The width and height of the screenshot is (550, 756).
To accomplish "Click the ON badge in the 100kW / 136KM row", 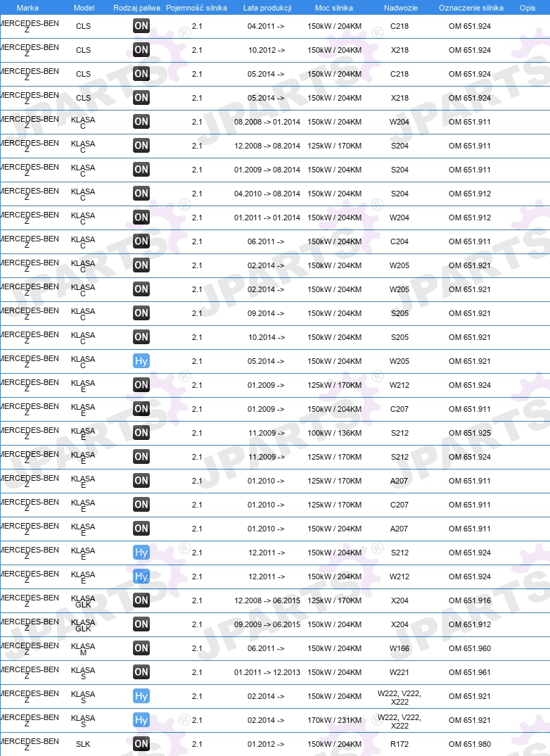I will 141,432.
